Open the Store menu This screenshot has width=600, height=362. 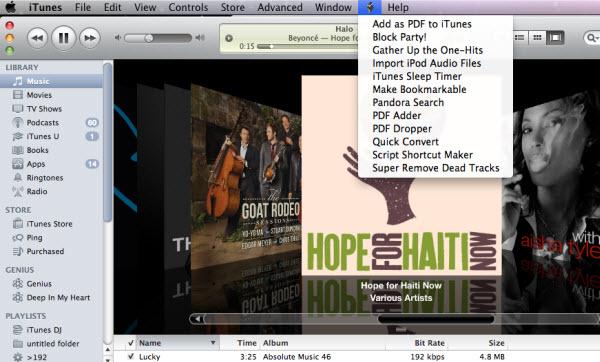click(233, 7)
